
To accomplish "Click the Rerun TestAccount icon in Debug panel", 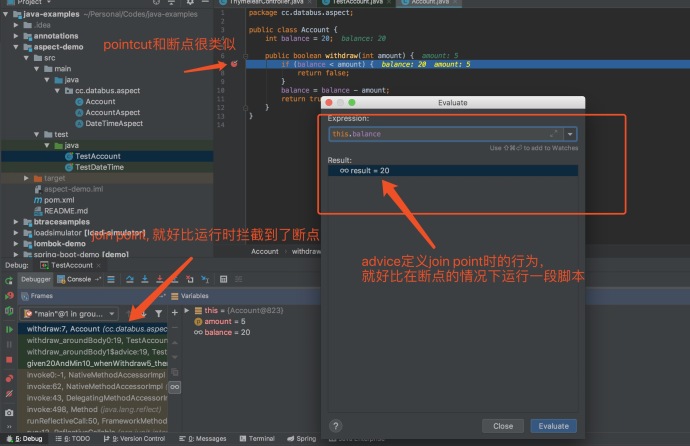I will click(x=9, y=280).
